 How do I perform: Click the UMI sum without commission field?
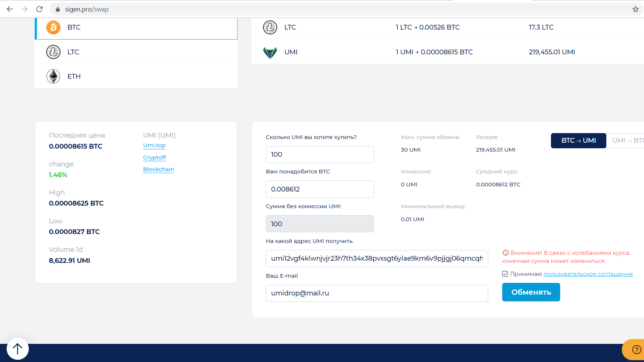pos(320,224)
